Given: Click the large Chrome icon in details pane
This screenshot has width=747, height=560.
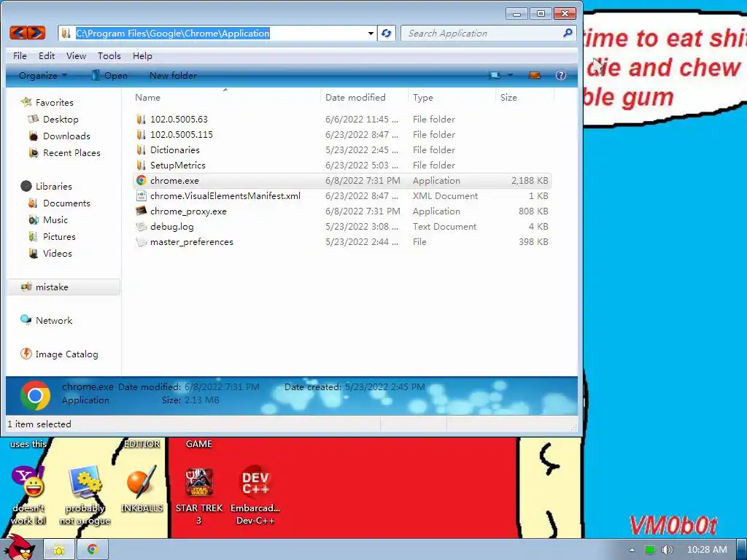Looking at the screenshot, I should tap(35, 395).
